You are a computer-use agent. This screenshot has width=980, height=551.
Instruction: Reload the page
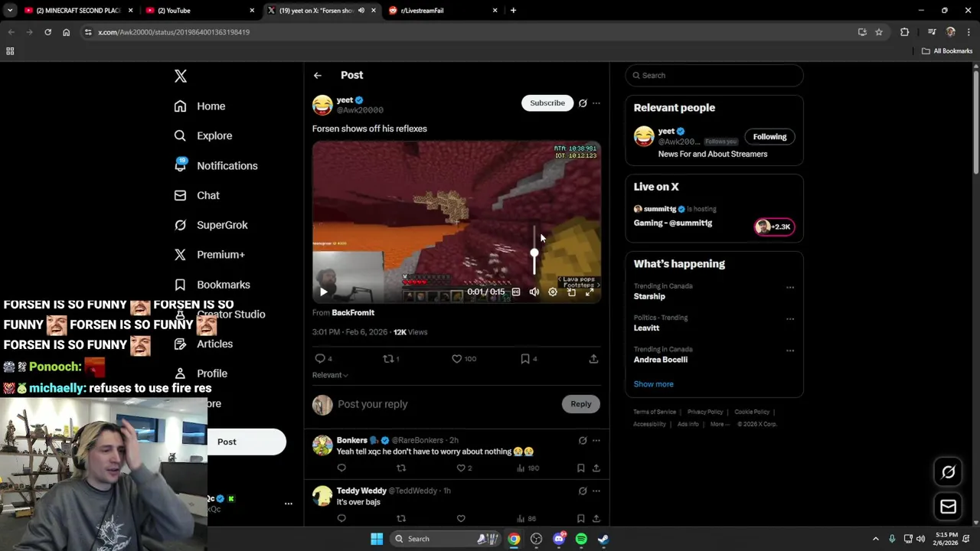click(47, 32)
